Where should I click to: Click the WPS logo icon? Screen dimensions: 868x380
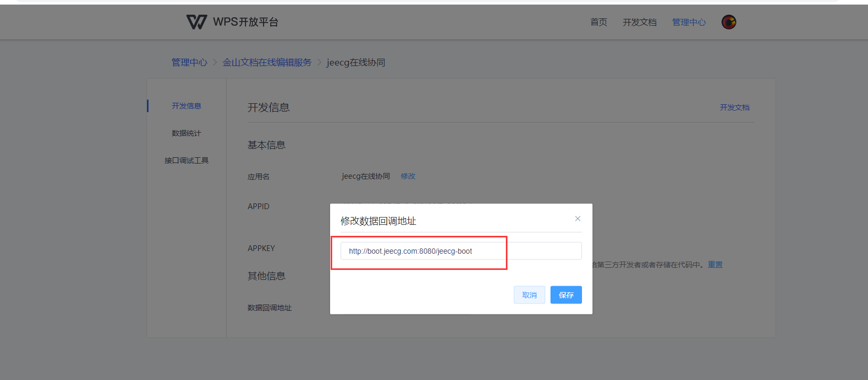197,22
